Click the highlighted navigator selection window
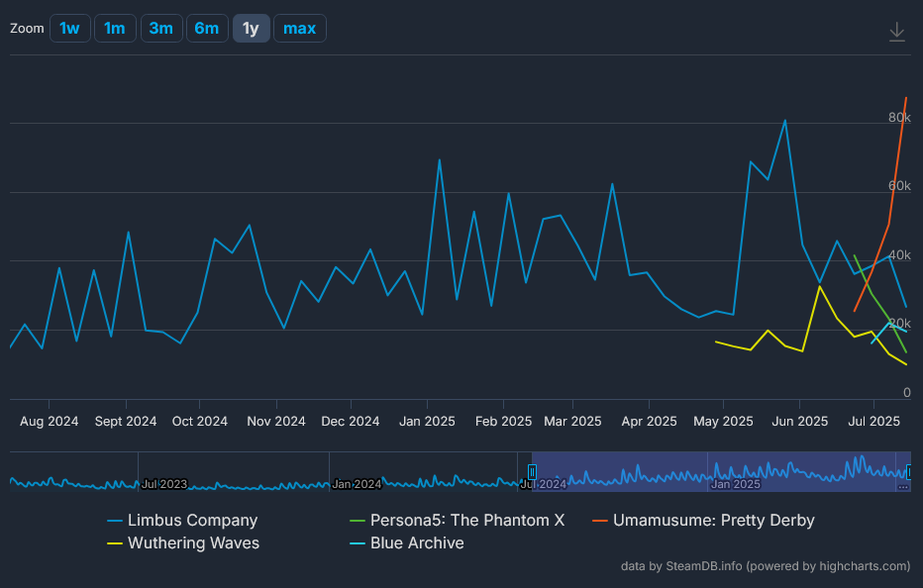This screenshot has height=588, width=923. 721,471
